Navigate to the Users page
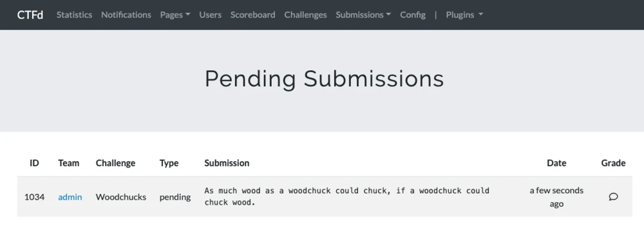Screen dimensions: 644x246 (211, 15)
